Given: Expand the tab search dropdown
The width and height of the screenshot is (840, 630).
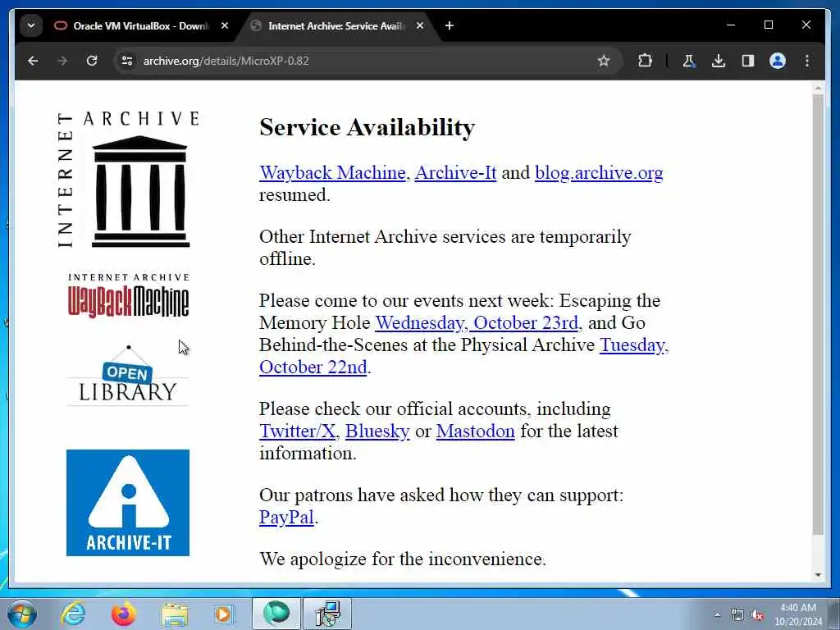Looking at the screenshot, I should click(x=31, y=25).
